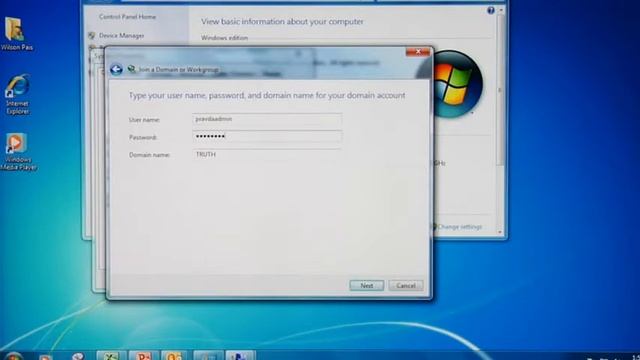Click the "Type your user name, password" instruction text
Viewport: 640px width, 360px height.
point(267,96)
